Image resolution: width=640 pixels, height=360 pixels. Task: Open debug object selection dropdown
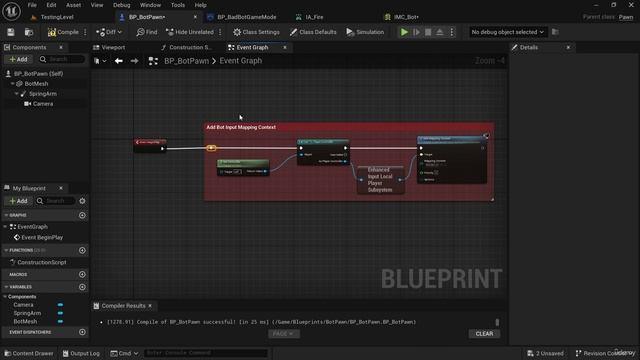click(x=507, y=32)
